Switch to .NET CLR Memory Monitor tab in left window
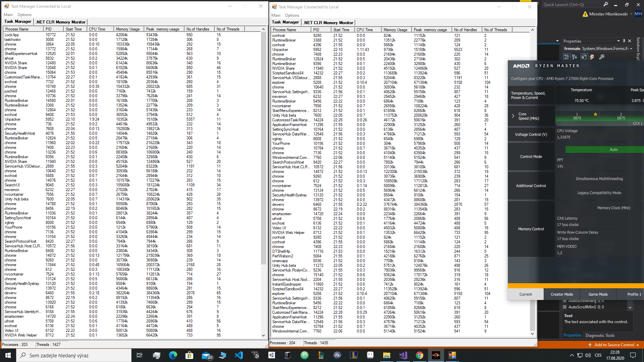 [61, 22]
